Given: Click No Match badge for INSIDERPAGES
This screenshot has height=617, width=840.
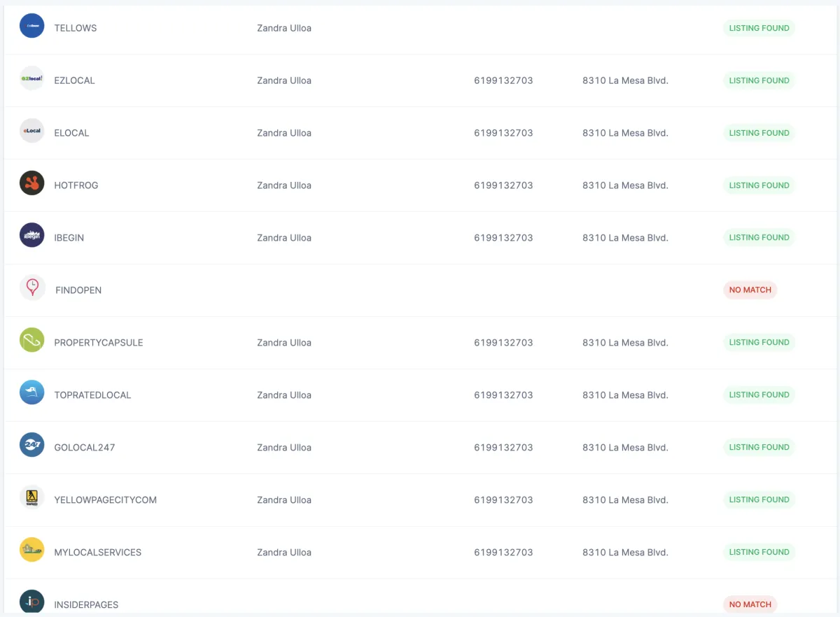Looking at the screenshot, I should 750,604.
